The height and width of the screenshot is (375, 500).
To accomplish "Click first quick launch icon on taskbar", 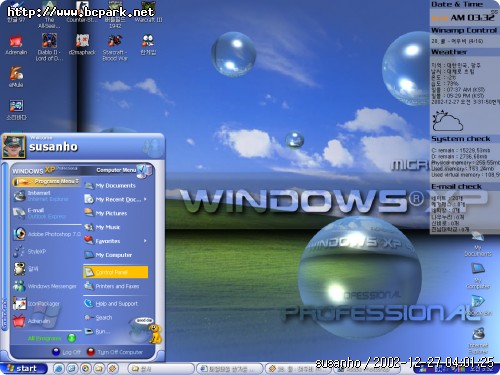I will [x=59, y=368].
